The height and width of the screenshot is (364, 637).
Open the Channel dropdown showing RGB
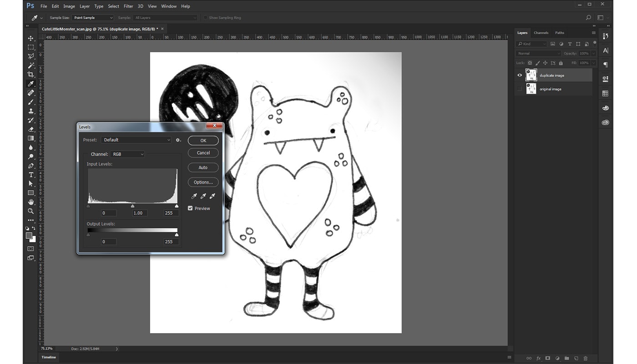[x=127, y=154]
